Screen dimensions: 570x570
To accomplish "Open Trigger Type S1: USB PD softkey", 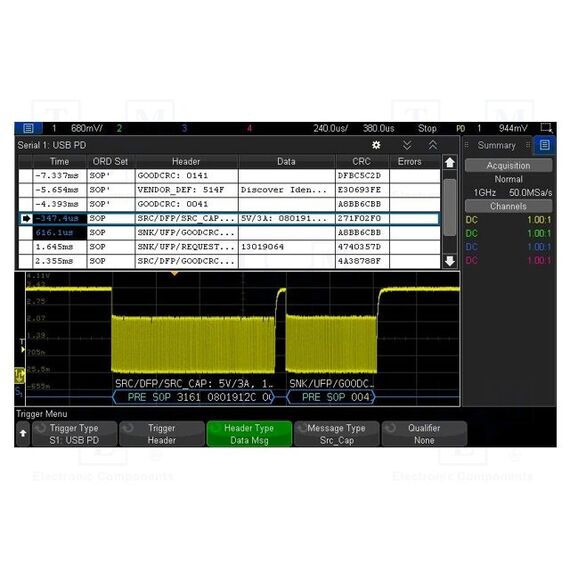I will (x=75, y=434).
